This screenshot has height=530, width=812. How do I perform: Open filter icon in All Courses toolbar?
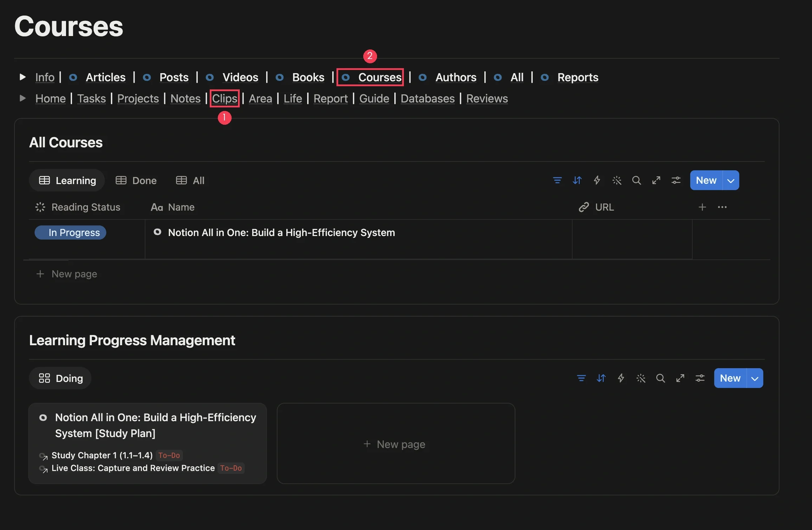tap(557, 180)
